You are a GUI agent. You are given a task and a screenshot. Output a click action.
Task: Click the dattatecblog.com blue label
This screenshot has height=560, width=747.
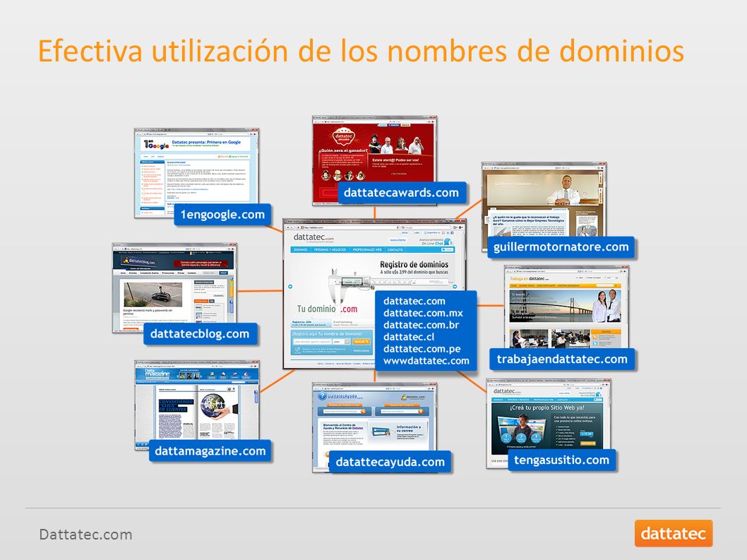(x=200, y=333)
